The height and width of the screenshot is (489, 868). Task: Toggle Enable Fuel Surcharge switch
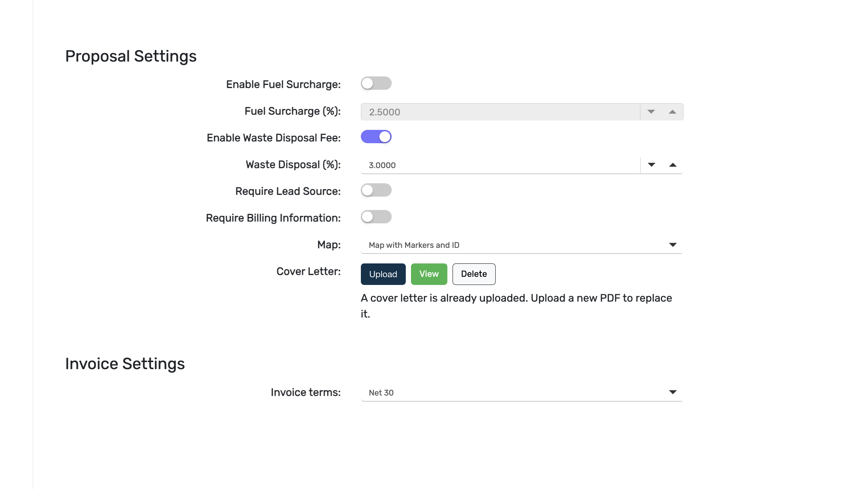click(376, 83)
